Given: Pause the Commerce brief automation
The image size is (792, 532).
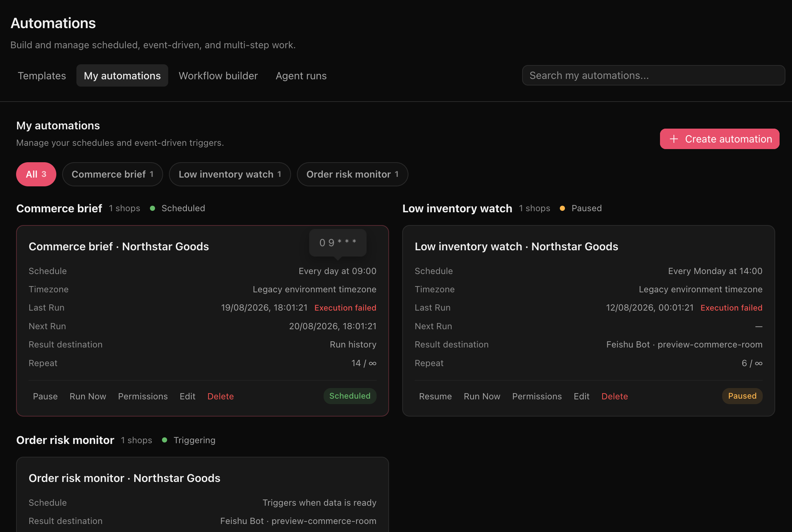Looking at the screenshot, I should [x=45, y=396].
